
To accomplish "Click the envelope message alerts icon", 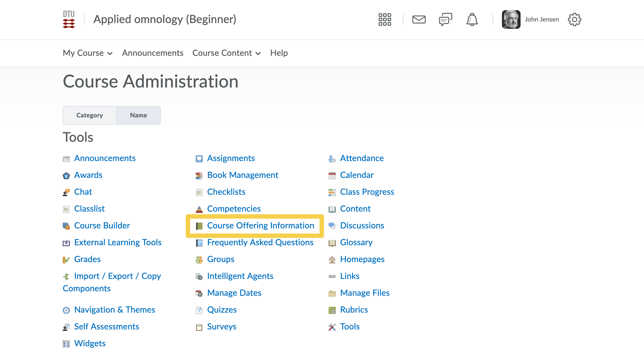I will tap(419, 19).
